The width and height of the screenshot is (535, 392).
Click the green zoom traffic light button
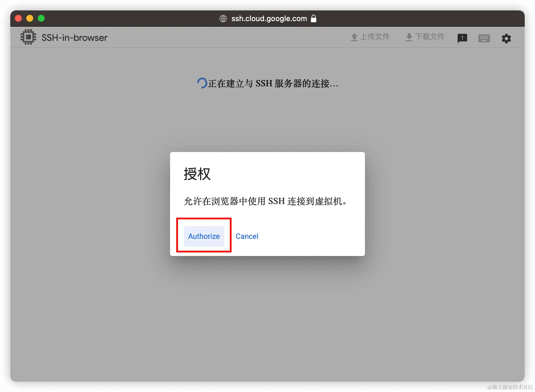41,18
